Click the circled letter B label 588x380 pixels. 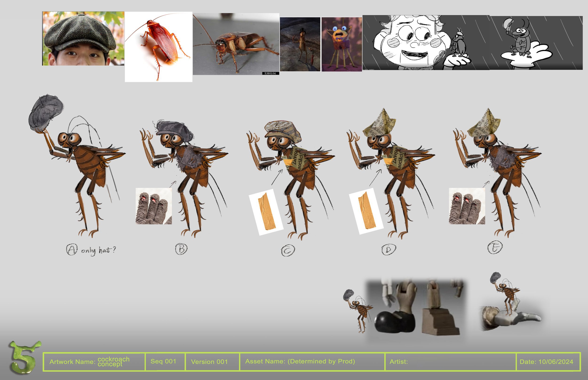[181, 249]
